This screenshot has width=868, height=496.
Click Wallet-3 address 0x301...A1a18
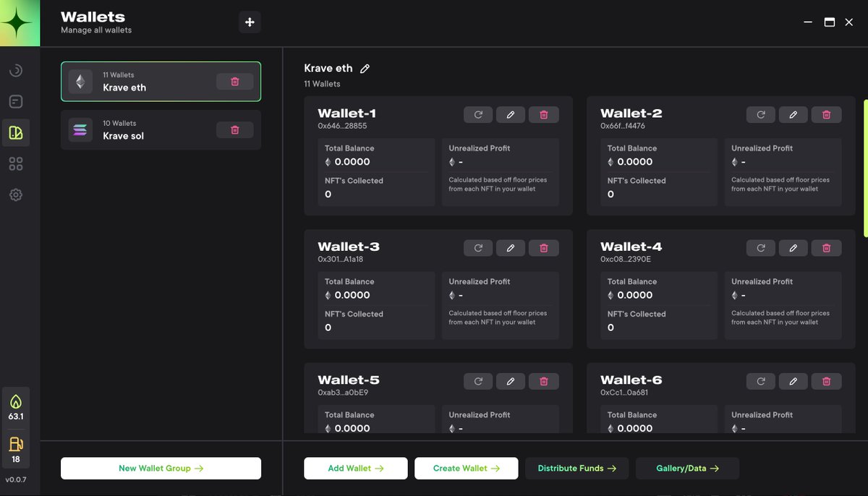pos(341,259)
